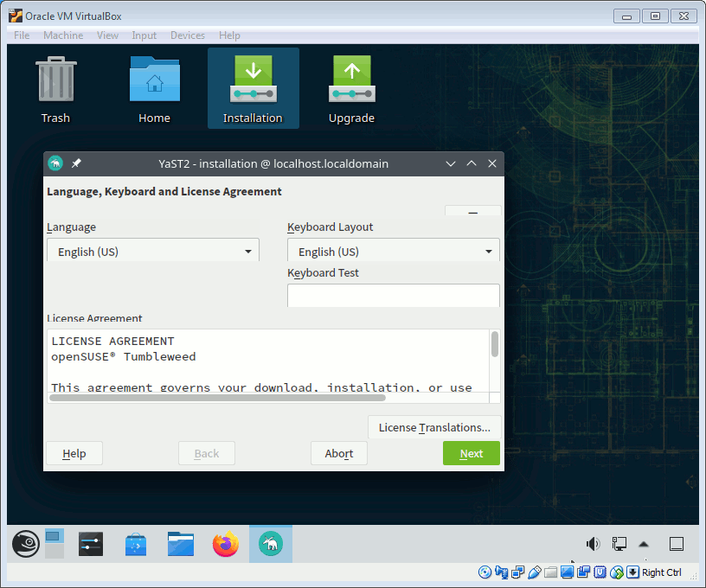Open the network connections tray icon
The image size is (706, 588).
[619, 544]
